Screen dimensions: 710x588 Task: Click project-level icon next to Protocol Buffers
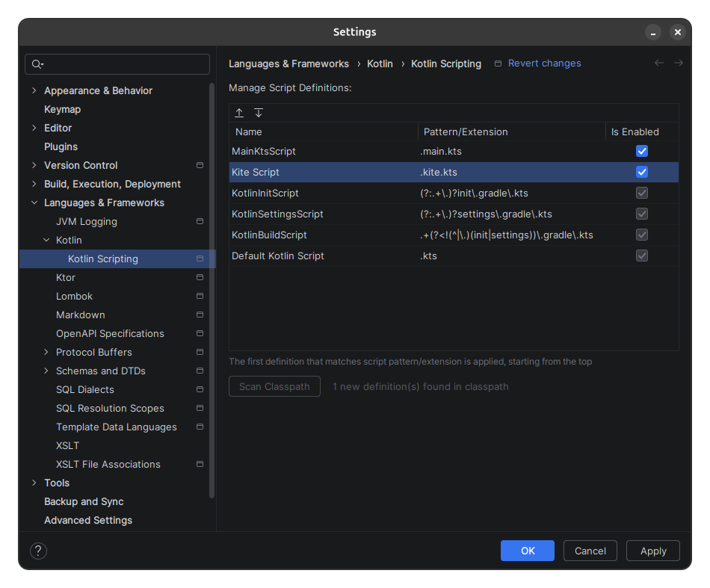click(200, 352)
